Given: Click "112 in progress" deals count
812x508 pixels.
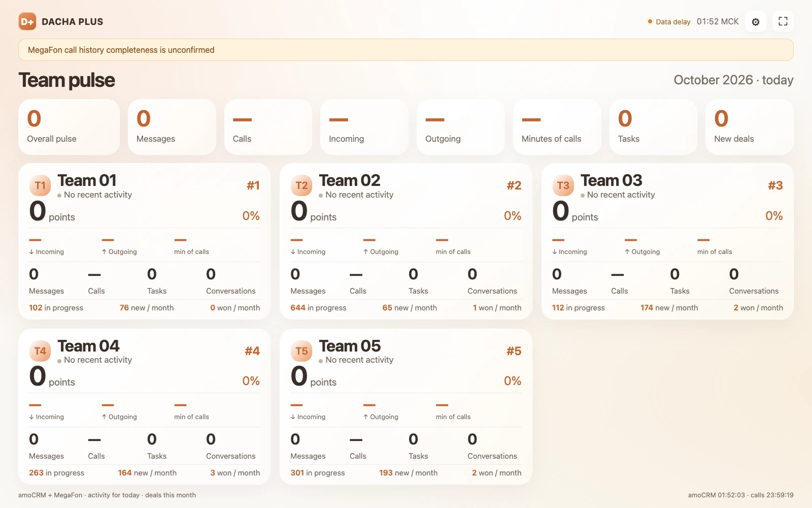Looking at the screenshot, I should coord(579,308).
